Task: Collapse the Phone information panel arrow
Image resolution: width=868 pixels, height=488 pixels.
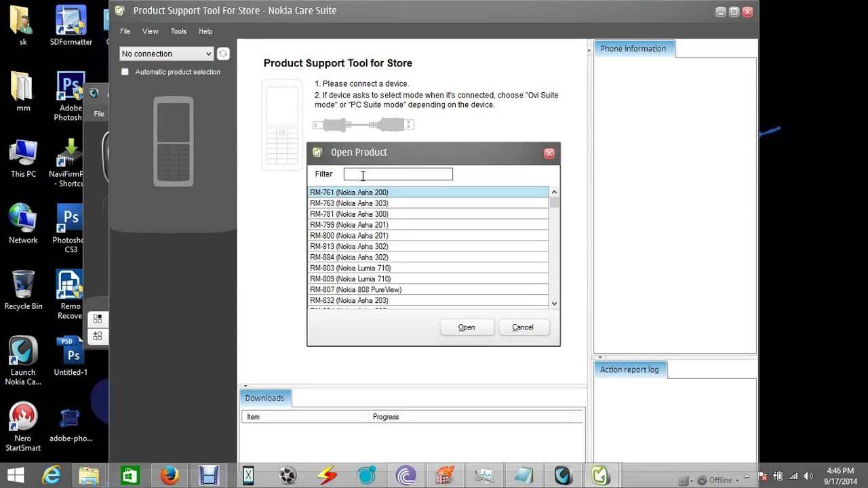Action: click(589, 51)
